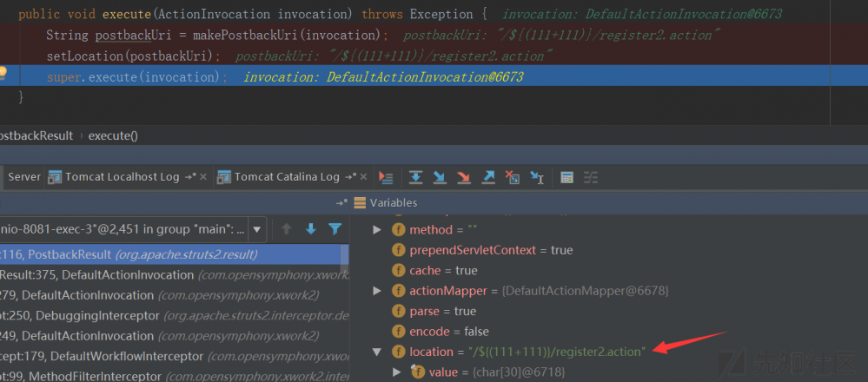Expand the actionMapper variable node

point(377,290)
